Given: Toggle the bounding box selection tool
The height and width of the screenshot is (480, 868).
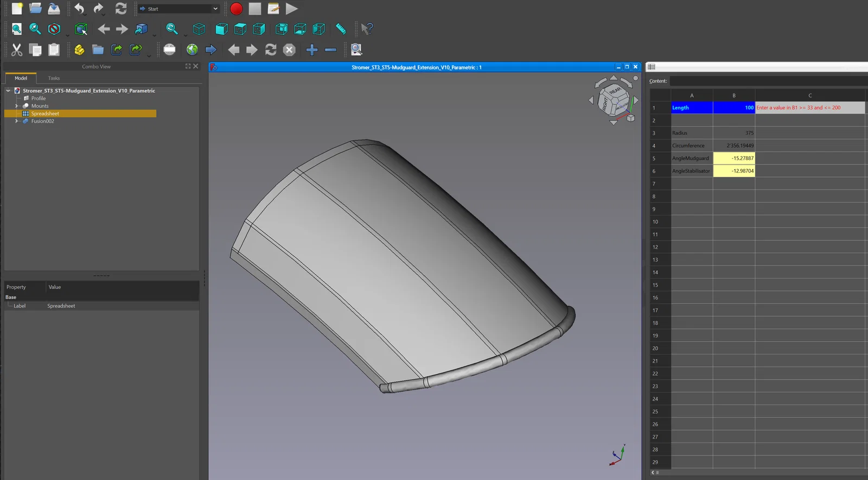Looking at the screenshot, I should 81,29.
